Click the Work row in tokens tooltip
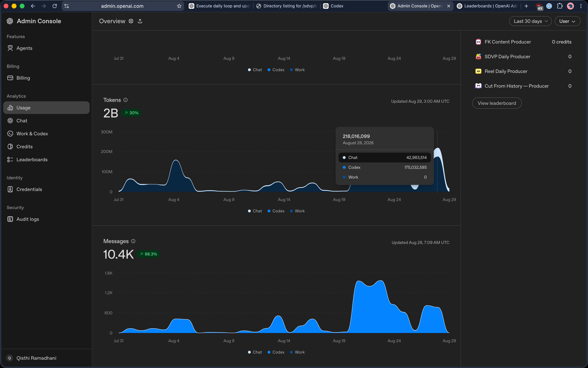Viewport: 588px width, 368px height. point(385,177)
